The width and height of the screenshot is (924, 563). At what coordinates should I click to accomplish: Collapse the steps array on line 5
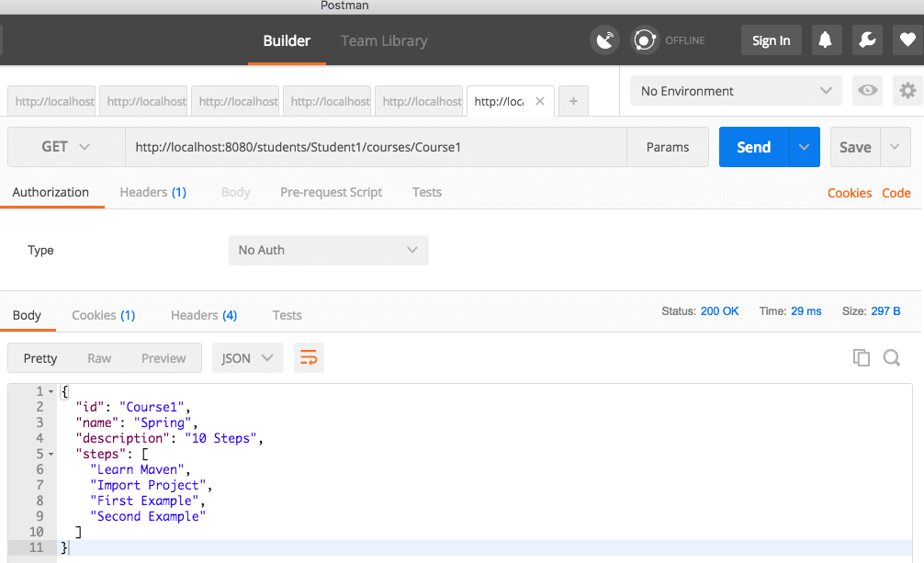click(x=51, y=454)
